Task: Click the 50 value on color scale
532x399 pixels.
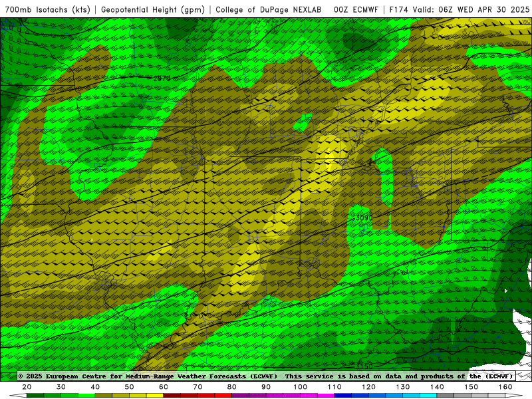Action: 129,387
